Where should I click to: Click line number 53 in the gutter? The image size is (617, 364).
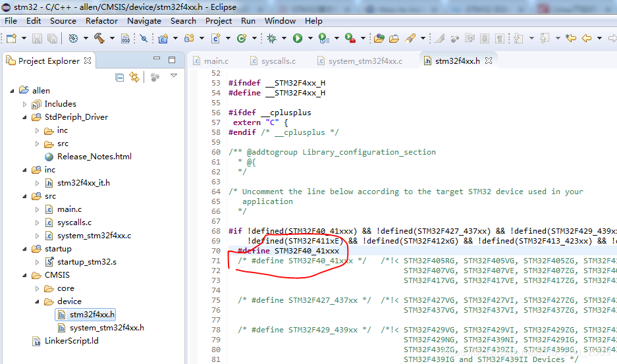click(x=215, y=83)
